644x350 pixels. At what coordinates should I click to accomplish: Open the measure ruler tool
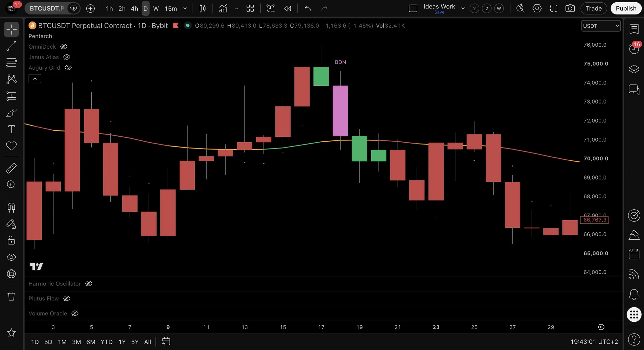point(11,168)
